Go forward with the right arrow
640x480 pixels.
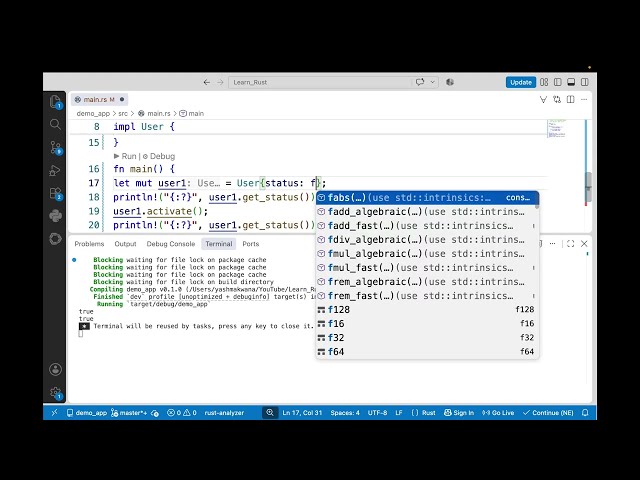tap(220, 82)
